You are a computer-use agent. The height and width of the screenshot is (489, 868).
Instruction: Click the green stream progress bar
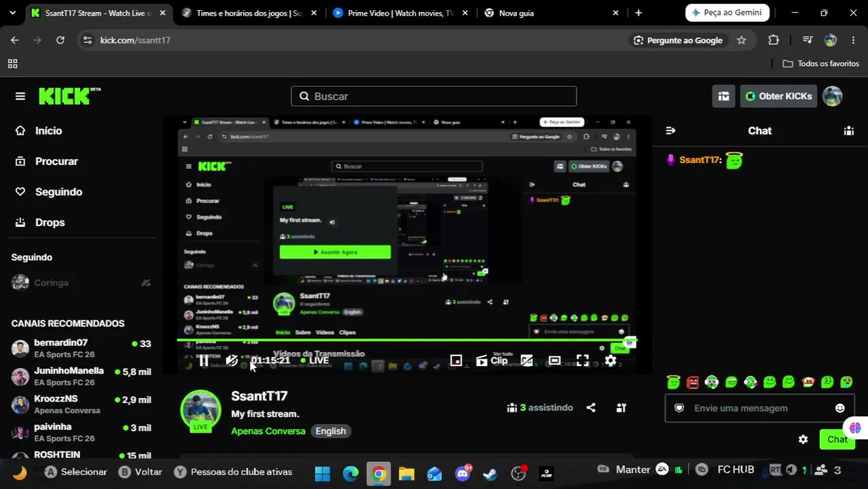tap(408, 340)
